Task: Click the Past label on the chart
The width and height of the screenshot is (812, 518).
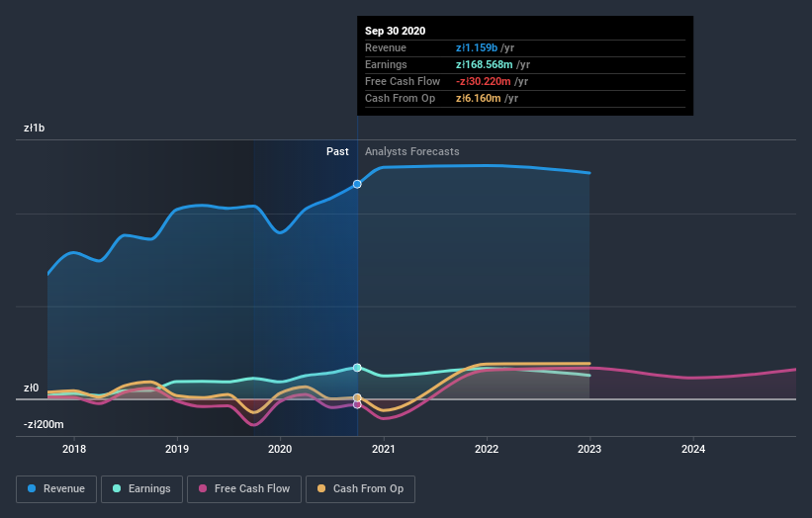Action: point(337,151)
